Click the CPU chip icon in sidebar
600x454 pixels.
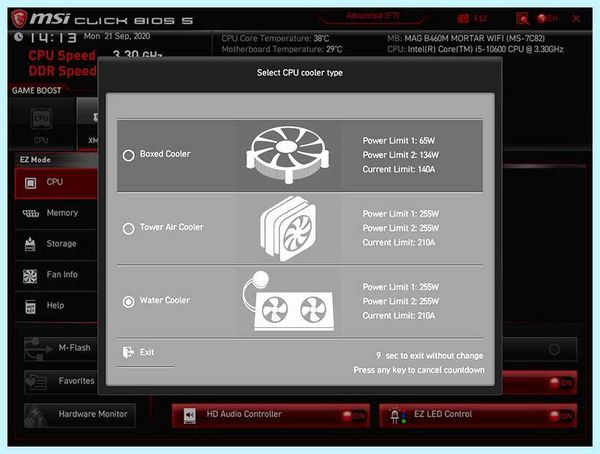click(31, 183)
